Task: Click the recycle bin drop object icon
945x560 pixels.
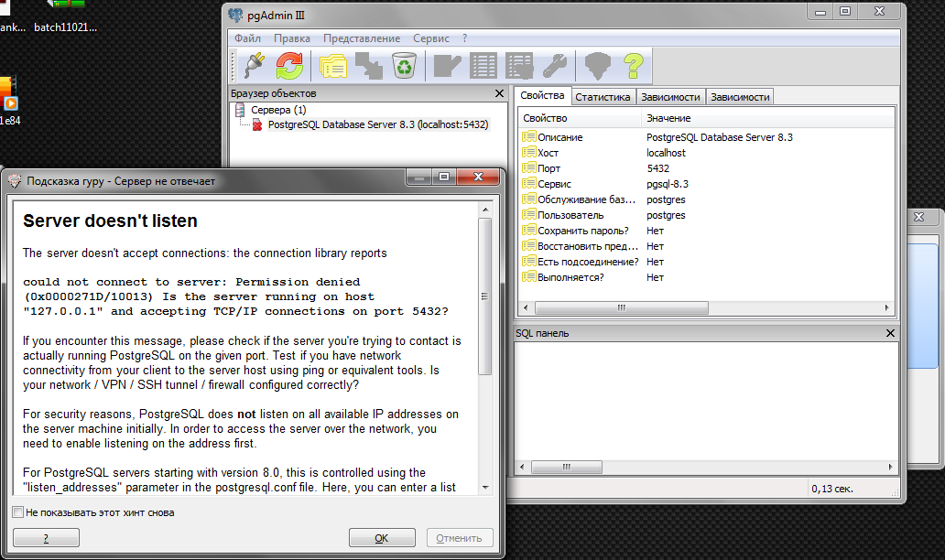Action: 404,65
